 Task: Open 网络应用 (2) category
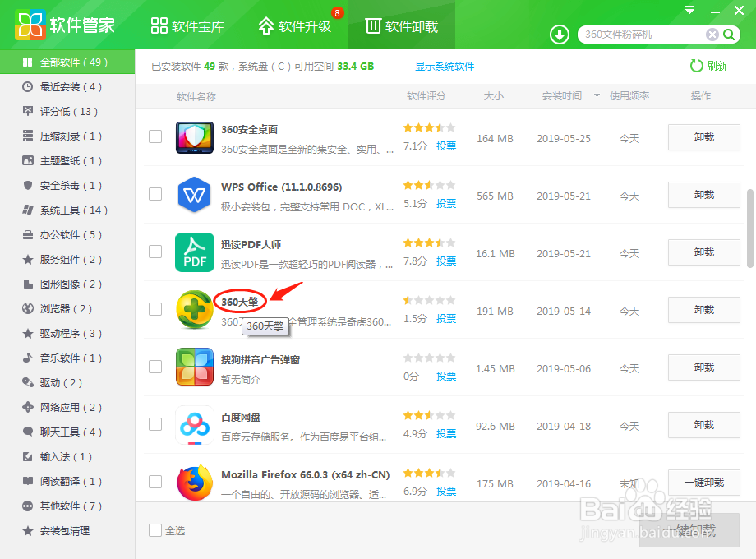67,407
